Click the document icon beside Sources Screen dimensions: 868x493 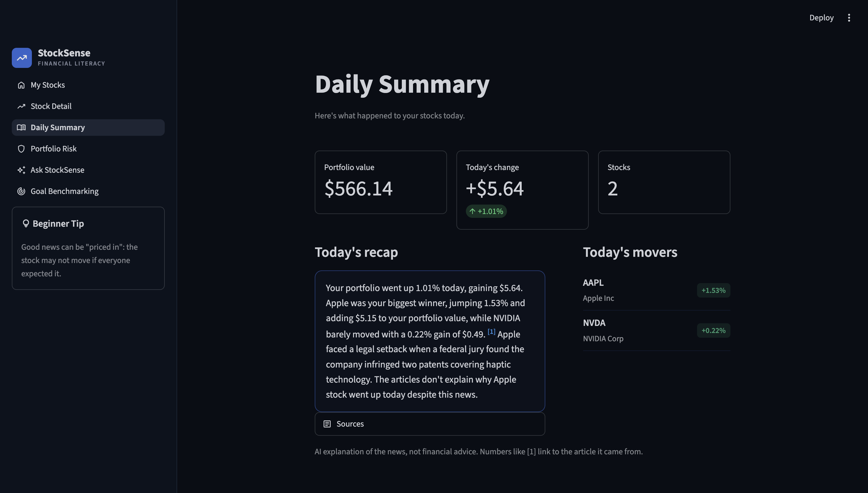(327, 424)
